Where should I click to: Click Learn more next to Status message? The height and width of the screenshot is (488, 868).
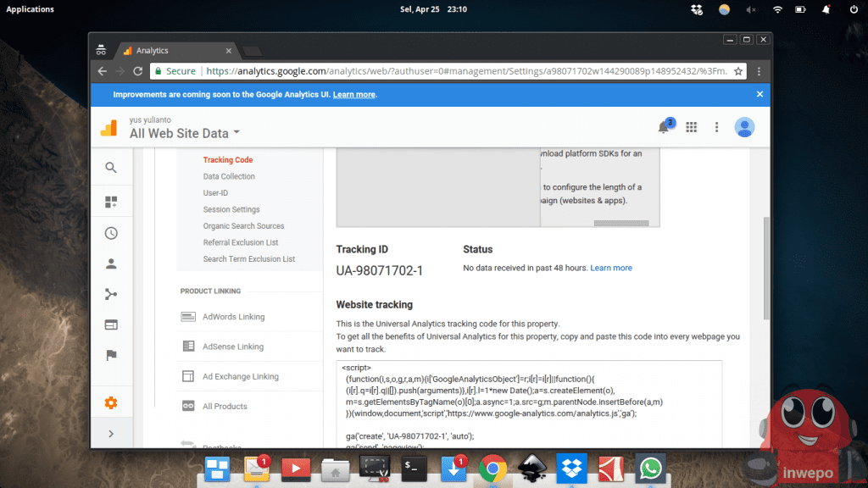point(610,268)
